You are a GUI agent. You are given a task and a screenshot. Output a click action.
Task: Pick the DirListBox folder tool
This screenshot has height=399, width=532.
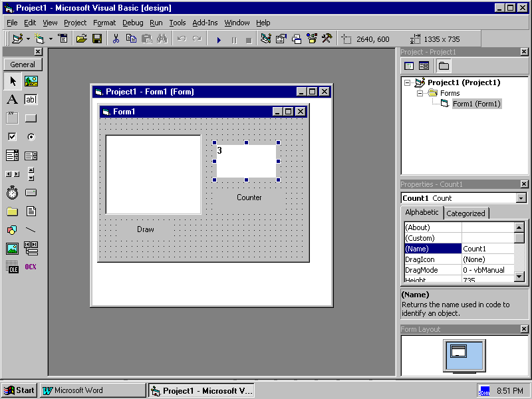click(13, 211)
